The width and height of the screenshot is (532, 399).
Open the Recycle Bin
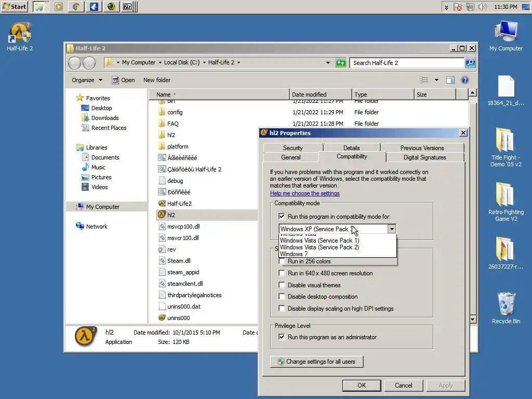tap(506, 308)
